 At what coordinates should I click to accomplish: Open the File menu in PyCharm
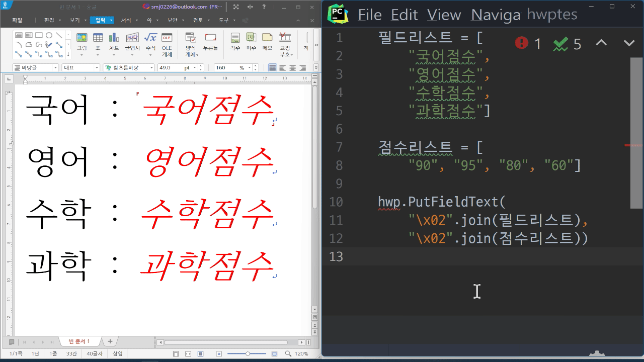click(370, 15)
